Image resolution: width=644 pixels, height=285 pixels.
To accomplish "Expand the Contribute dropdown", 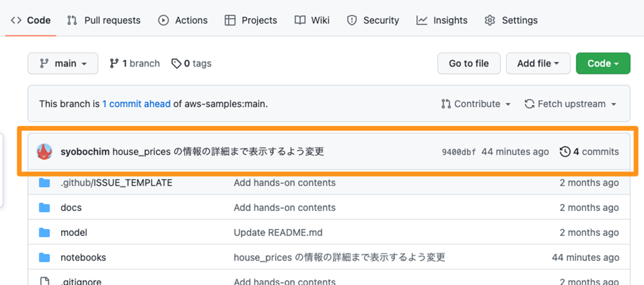I will (476, 104).
